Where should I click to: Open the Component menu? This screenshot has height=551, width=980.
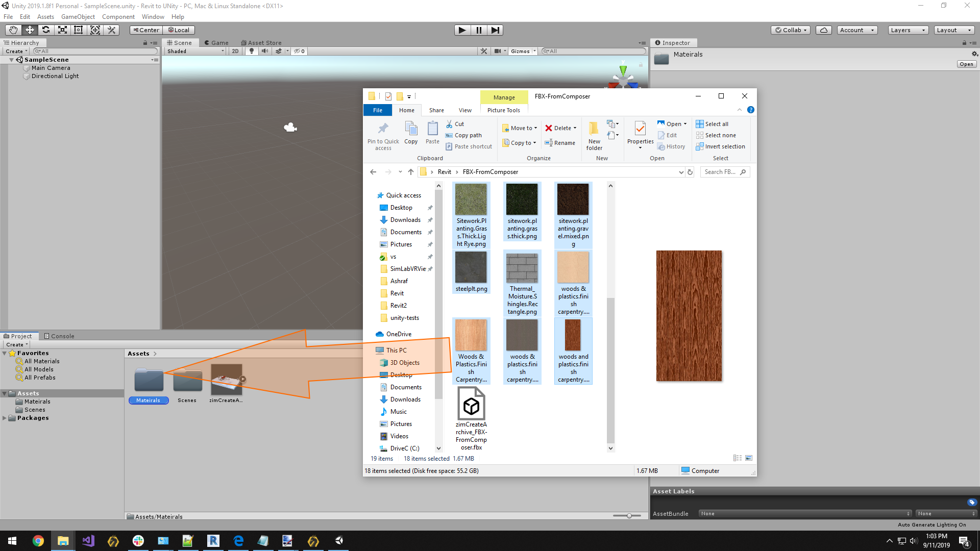click(118, 17)
